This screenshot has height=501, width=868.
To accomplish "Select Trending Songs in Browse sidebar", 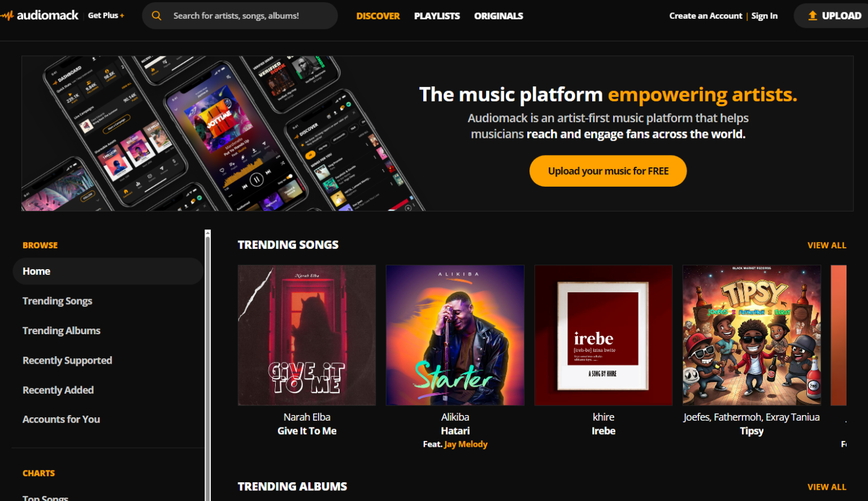I will coord(57,301).
